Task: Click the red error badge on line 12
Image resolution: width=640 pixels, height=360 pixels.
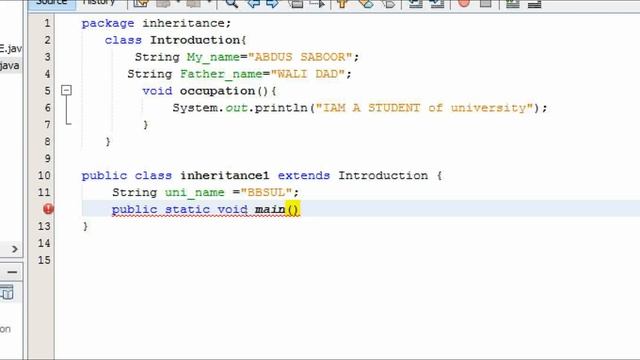Action: click(48, 209)
